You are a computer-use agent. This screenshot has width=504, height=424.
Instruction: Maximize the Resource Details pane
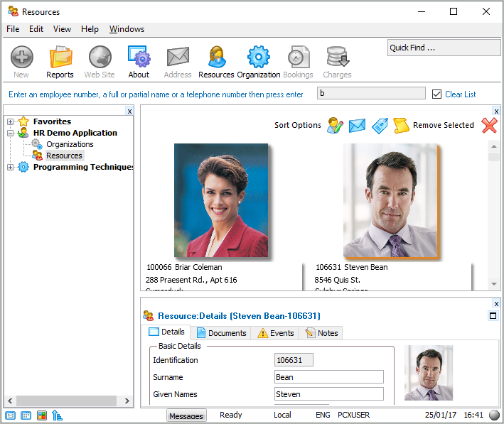click(x=493, y=316)
